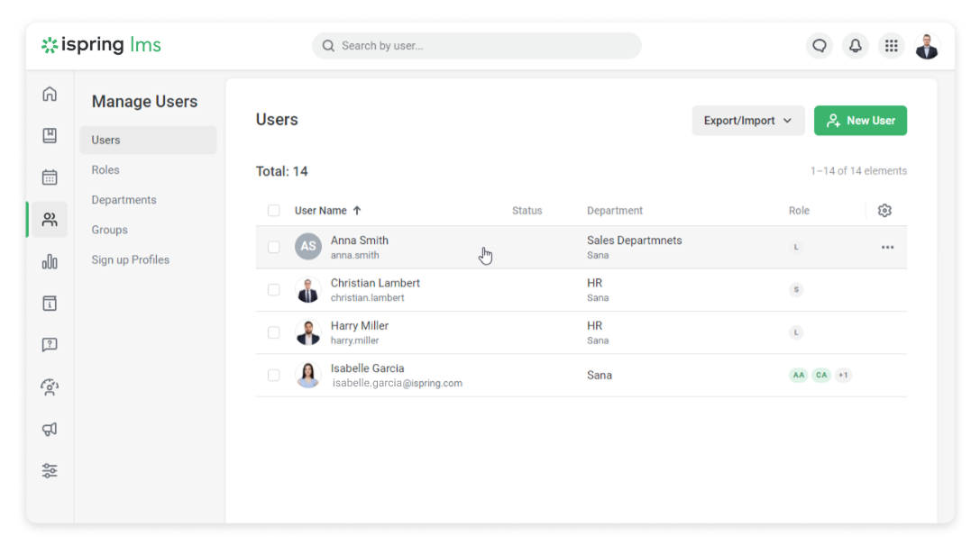Select the checkbox for Harry Miller
The height and width of the screenshot is (545, 980).
[x=274, y=332]
